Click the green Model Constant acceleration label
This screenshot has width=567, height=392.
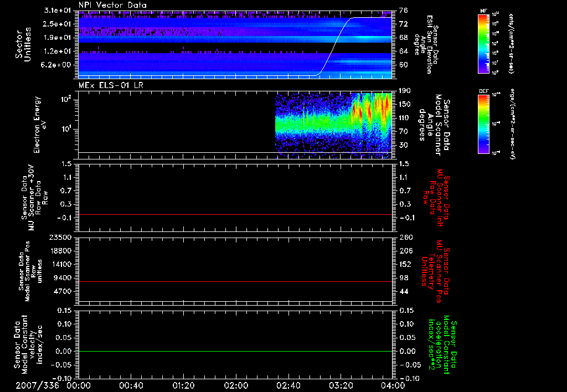point(442,345)
